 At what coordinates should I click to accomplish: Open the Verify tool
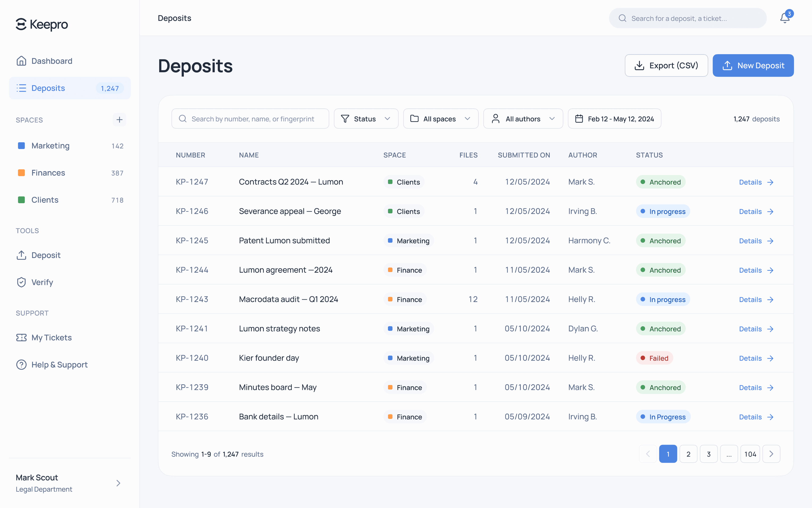(x=70, y=282)
